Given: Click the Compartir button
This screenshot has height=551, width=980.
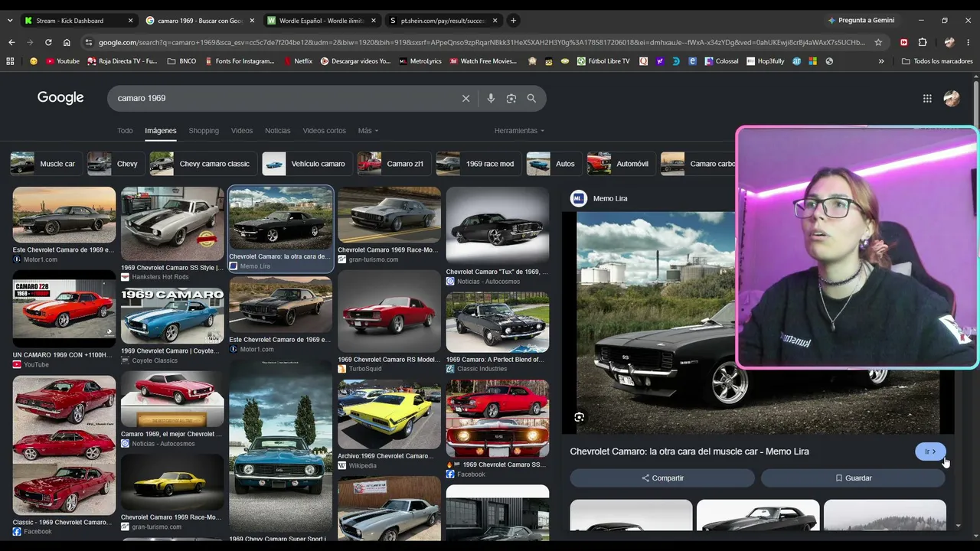Looking at the screenshot, I should click(662, 478).
